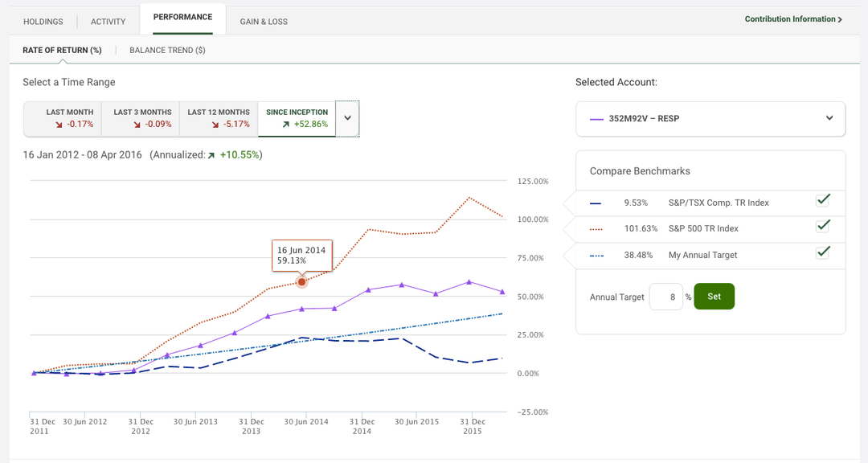The height and width of the screenshot is (463, 868).
Task: Click dotted line icon for S&P 500 TR Index
Action: [x=596, y=228]
